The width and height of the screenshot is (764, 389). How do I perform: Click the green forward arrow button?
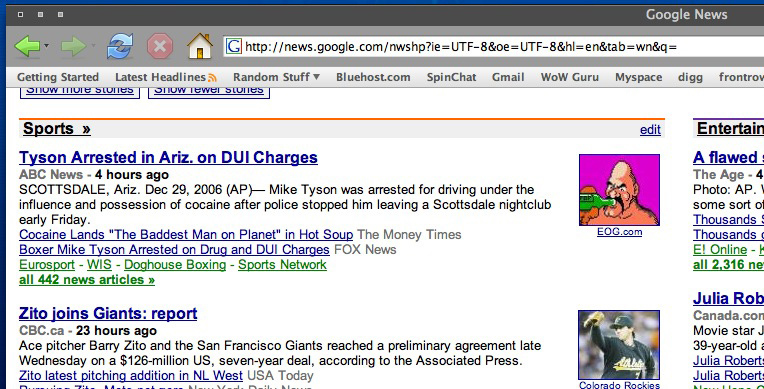point(73,47)
